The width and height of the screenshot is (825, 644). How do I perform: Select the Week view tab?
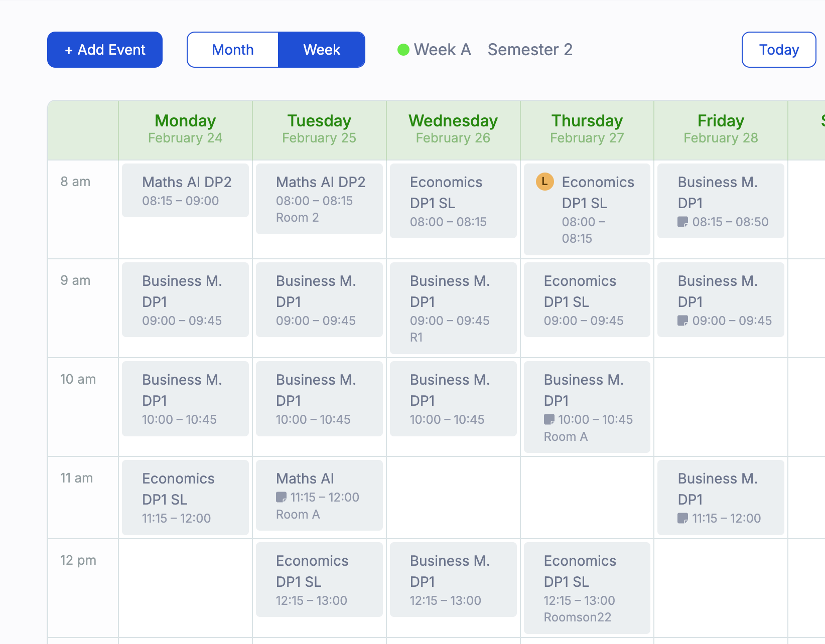pyautogui.click(x=322, y=49)
